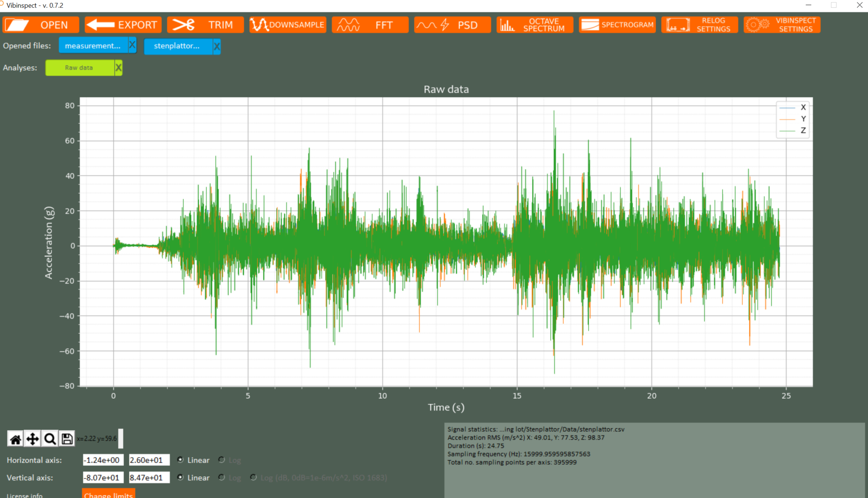Screen dimensions: 868x498
Task: Edit the horizontal axis minimum value
Action: tap(103, 460)
